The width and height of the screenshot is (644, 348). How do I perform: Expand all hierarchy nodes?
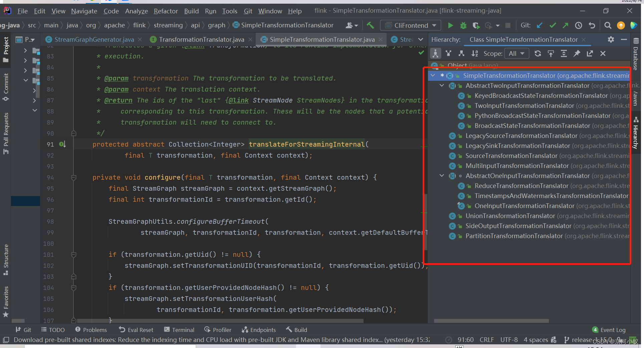point(564,53)
